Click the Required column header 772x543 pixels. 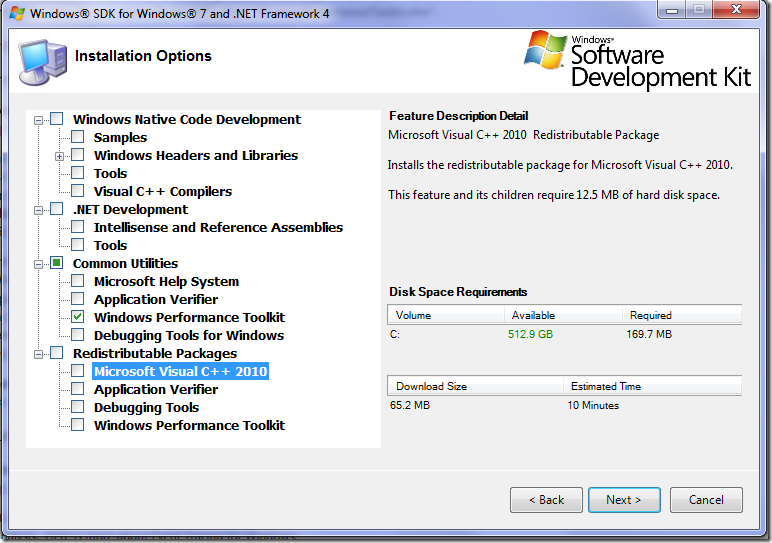click(x=682, y=315)
